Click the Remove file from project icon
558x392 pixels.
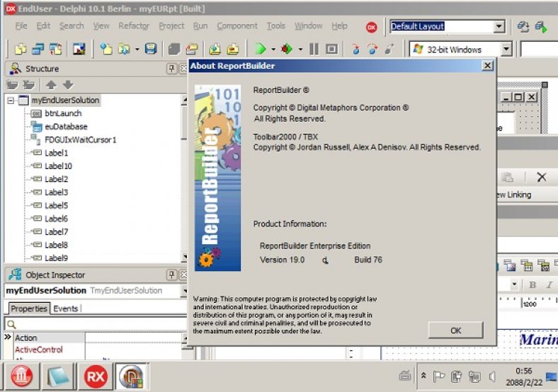pyautogui.click(x=233, y=49)
